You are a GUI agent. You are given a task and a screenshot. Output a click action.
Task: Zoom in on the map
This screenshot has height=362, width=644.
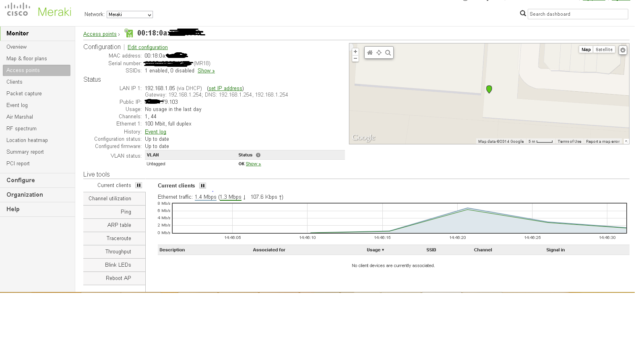pyautogui.click(x=355, y=51)
